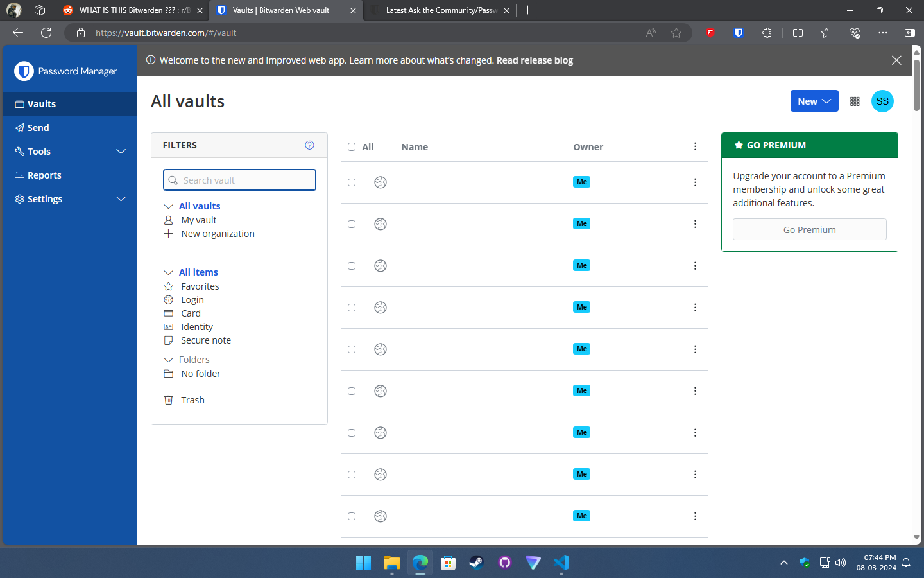Expand the Tools sidebar section
The image size is (924, 578).
tap(70, 152)
